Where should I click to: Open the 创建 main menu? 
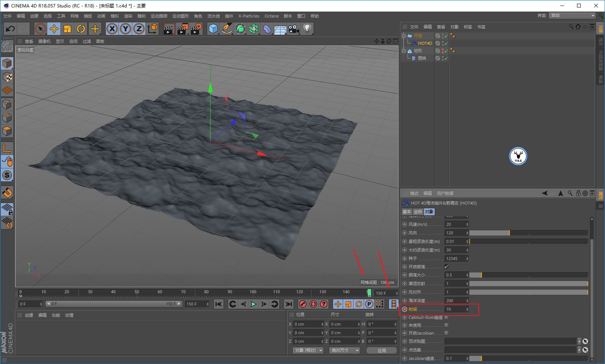tap(34, 16)
